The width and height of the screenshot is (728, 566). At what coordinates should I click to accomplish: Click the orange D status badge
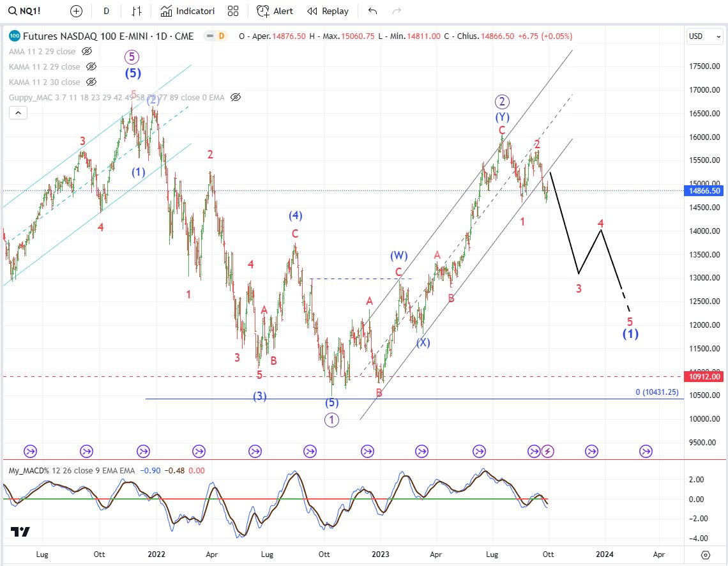point(222,36)
